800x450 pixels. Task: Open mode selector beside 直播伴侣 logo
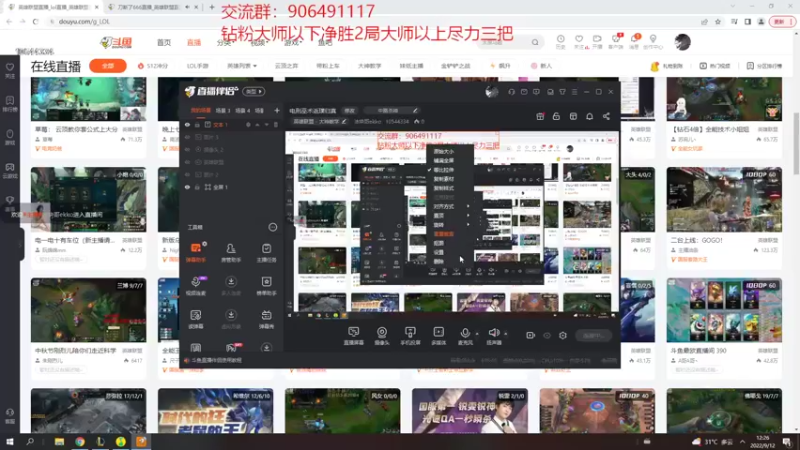tap(254, 92)
